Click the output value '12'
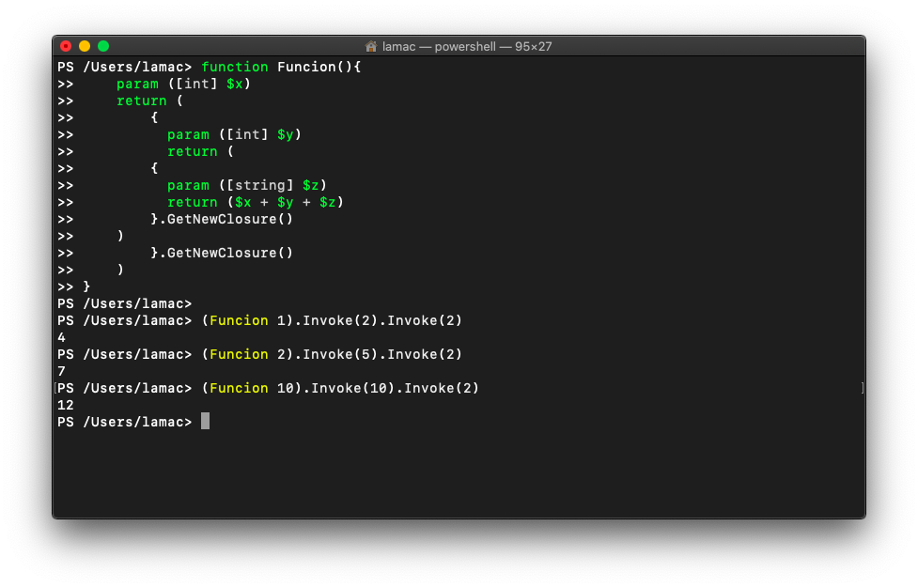The height and width of the screenshot is (588, 918). click(66, 406)
